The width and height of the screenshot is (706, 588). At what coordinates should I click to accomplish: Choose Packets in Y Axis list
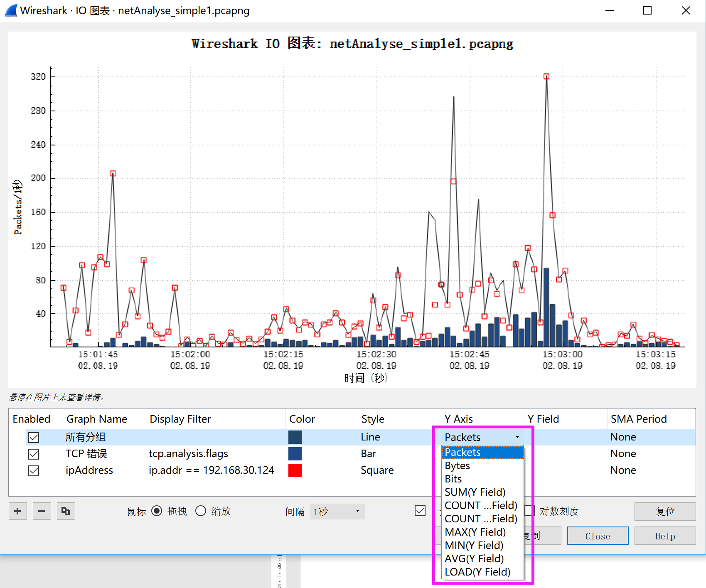pyautogui.click(x=482, y=452)
